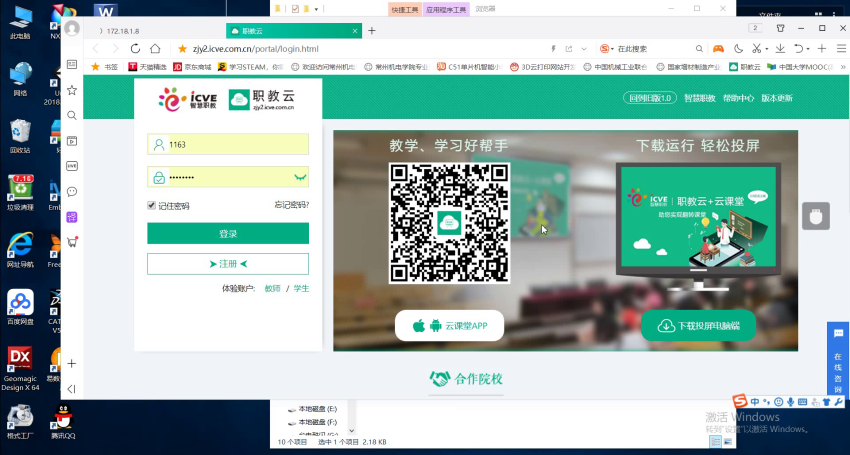Expand hidden bookmarks overflow chevron
Viewport: 850px width, 455px height.
[841, 67]
